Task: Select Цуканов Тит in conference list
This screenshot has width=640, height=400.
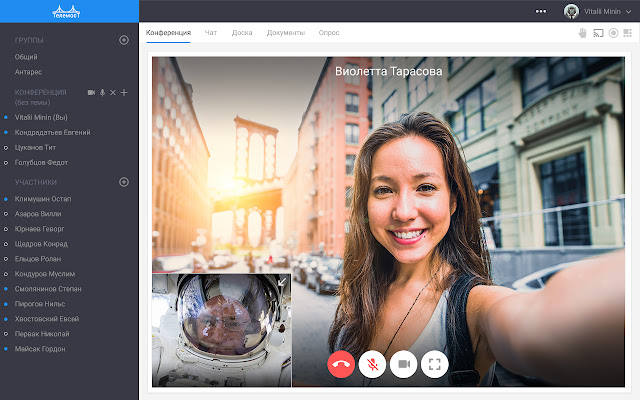Action: tap(36, 147)
